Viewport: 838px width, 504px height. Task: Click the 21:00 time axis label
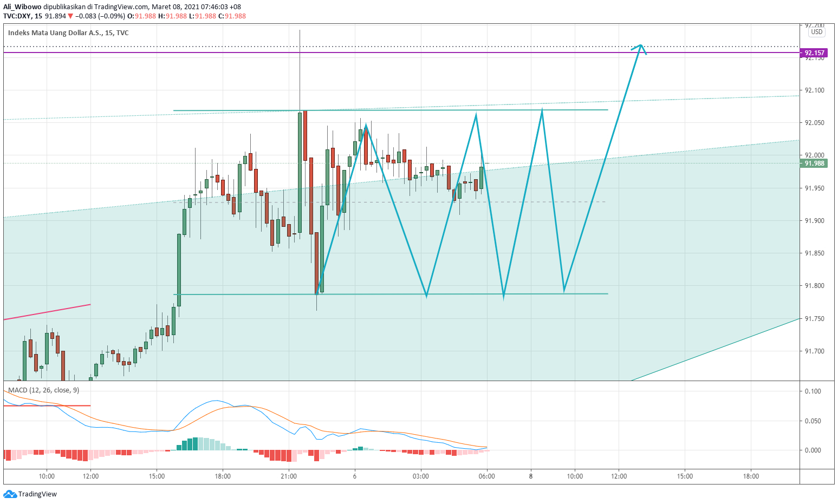coord(289,476)
